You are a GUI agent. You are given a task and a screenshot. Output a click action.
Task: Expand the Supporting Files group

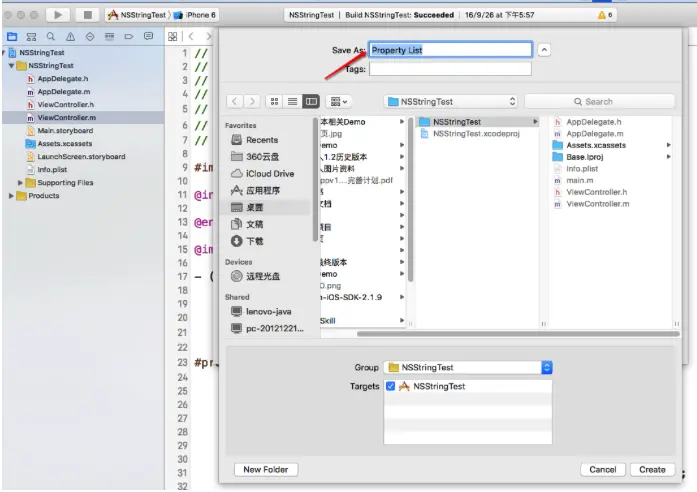pos(20,183)
